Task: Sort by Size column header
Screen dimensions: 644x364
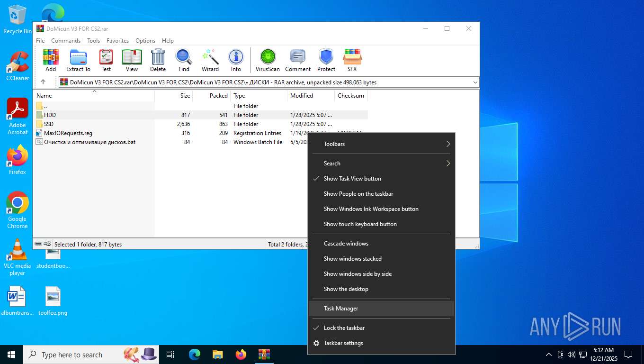Action: pos(173,95)
